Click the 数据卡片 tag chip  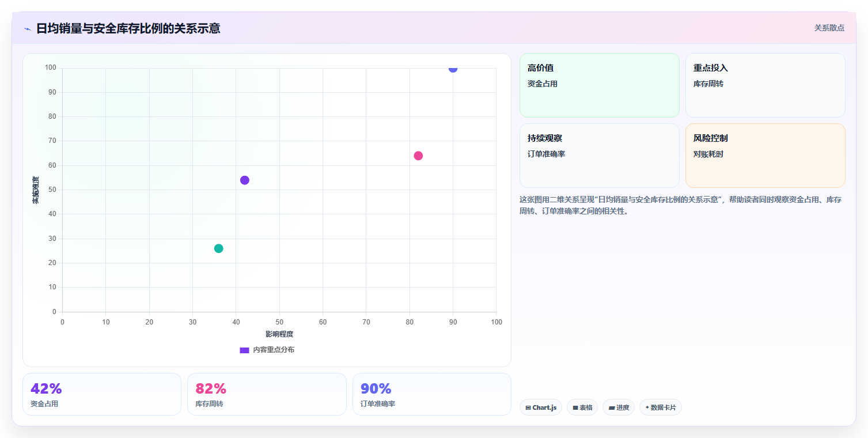point(661,407)
